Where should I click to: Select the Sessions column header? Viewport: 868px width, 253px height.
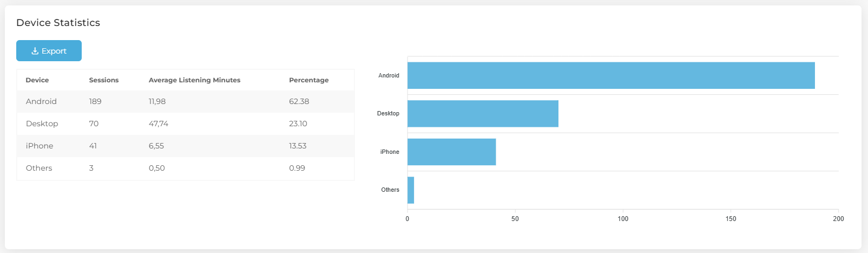(104, 80)
